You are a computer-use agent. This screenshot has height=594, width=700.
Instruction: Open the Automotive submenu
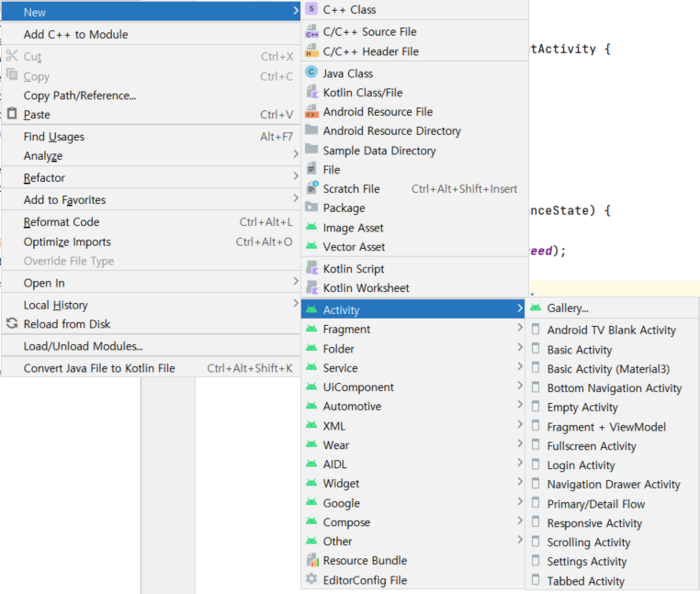(413, 406)
